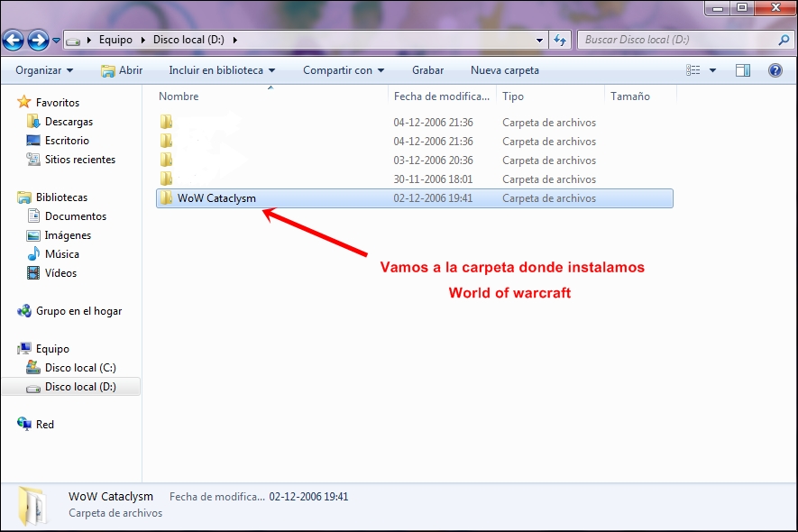Minimize the Explorer window
The image size is (798, 532).
pyautogui.click(x=718, y=7)
